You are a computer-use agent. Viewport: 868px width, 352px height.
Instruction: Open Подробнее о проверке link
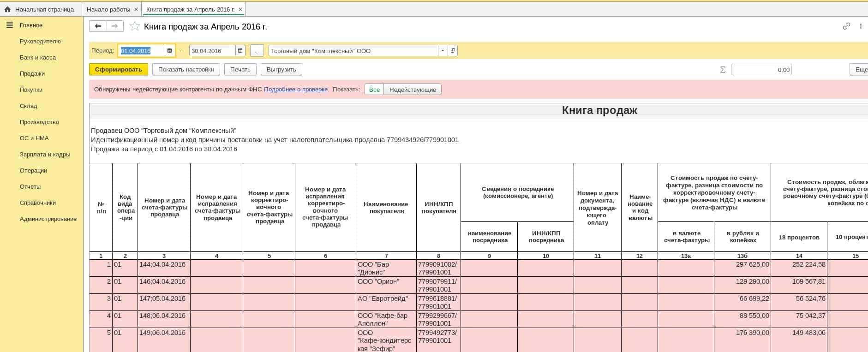tap(296, 89)
